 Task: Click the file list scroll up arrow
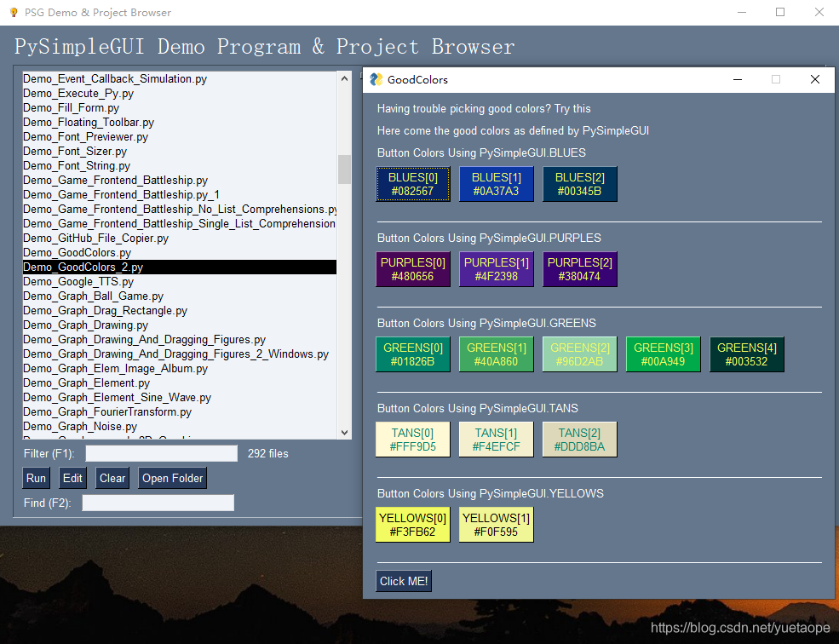tap(345, 78)
